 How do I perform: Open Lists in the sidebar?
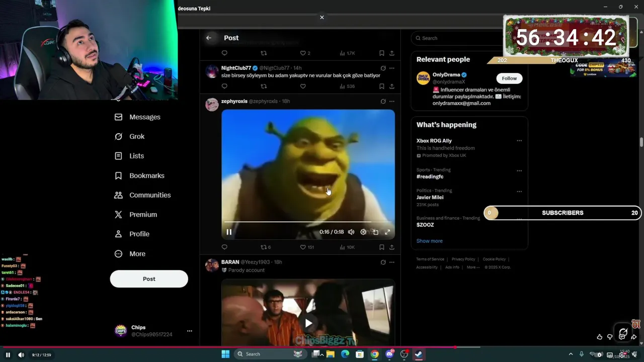[129, 156]
